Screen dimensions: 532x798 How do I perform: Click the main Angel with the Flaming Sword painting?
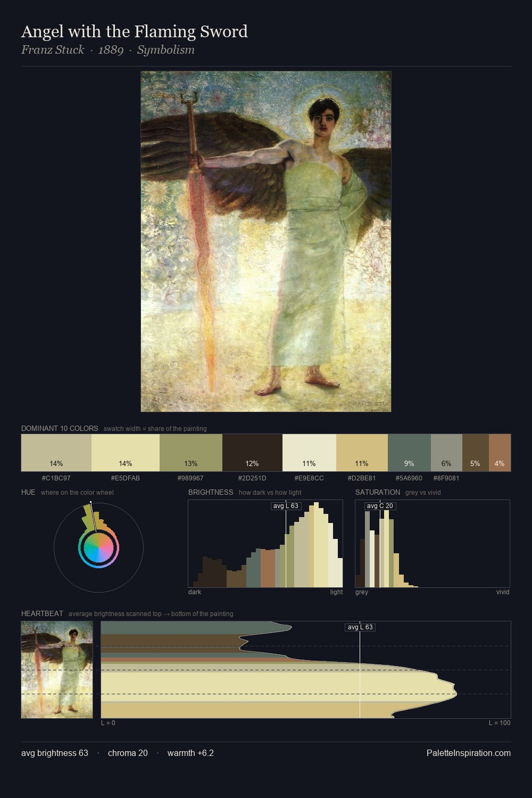(x=266, y=242)
